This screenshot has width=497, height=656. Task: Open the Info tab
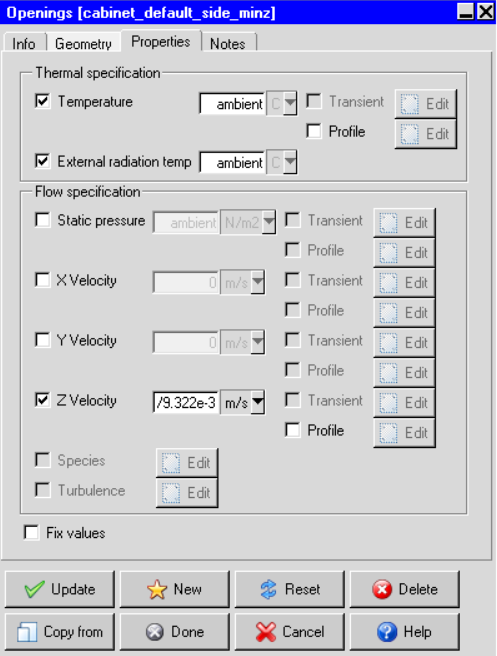pos(24,44)
